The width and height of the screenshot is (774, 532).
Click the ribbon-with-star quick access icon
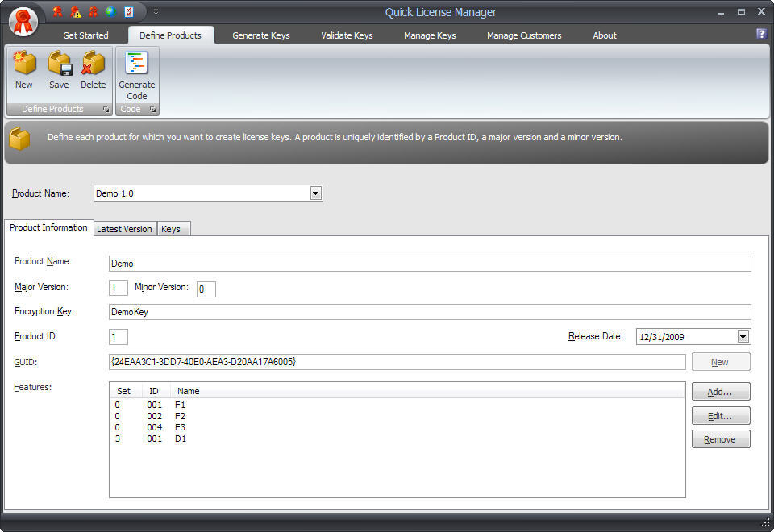coord(58,12)
